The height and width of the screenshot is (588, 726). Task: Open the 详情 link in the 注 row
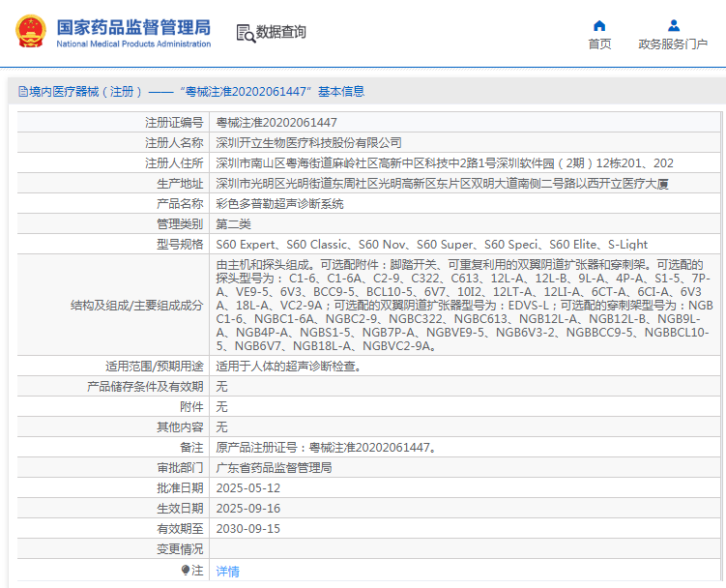[227, 572]
